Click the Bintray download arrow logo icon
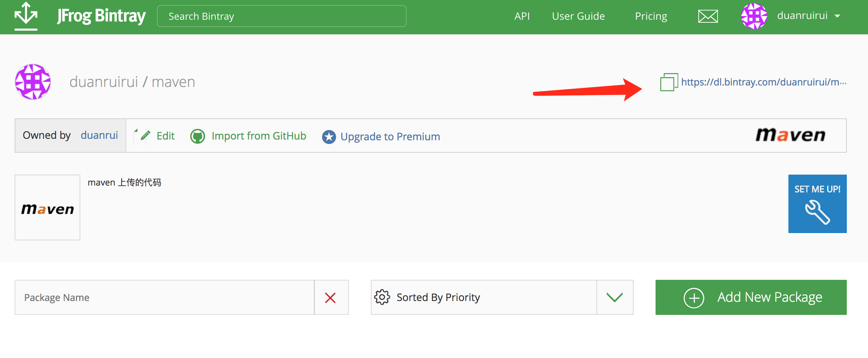The height and width of the screenshot is (358, 868). 26,16
